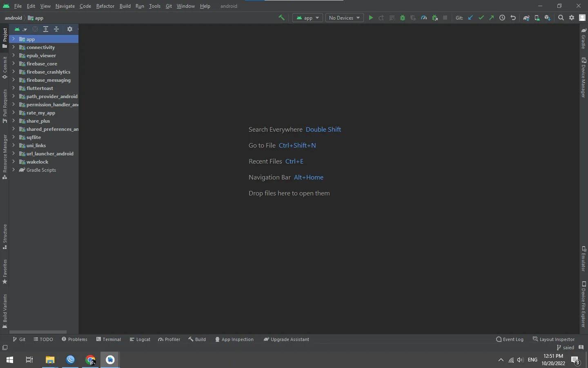Open Android project view dropdown
The width and height of the screenshot is (588, 368).
(20, 29)
